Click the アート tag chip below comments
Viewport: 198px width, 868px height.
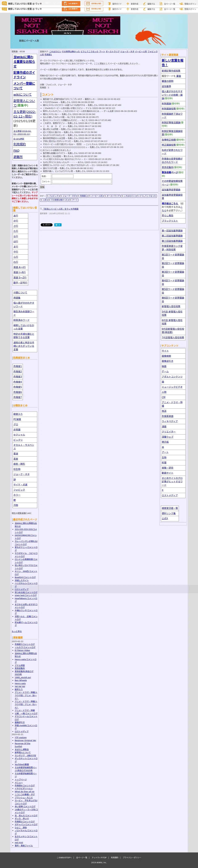point(74,200)
